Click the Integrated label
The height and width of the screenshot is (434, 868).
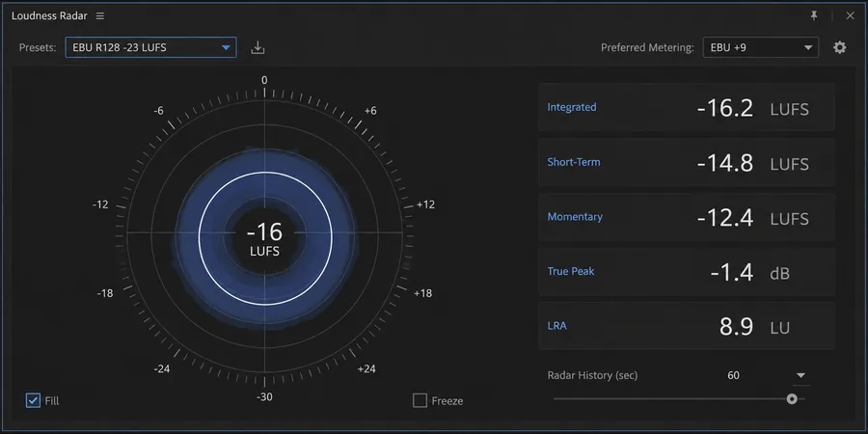(572, 107)
